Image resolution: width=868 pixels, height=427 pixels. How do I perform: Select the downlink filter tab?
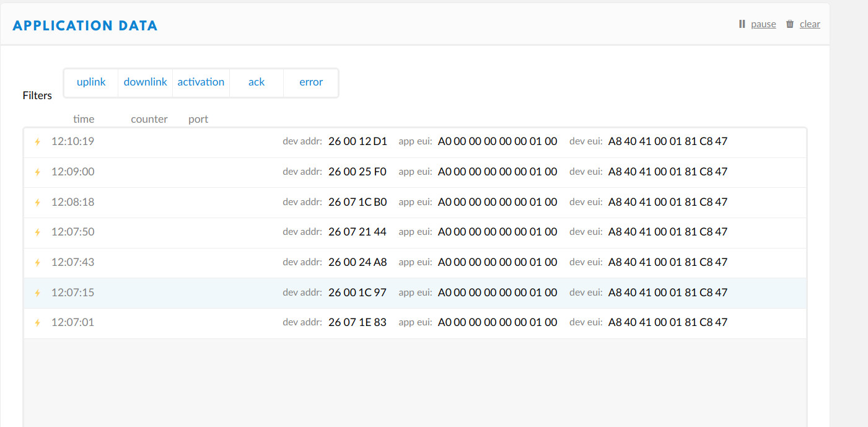(145, 82)
